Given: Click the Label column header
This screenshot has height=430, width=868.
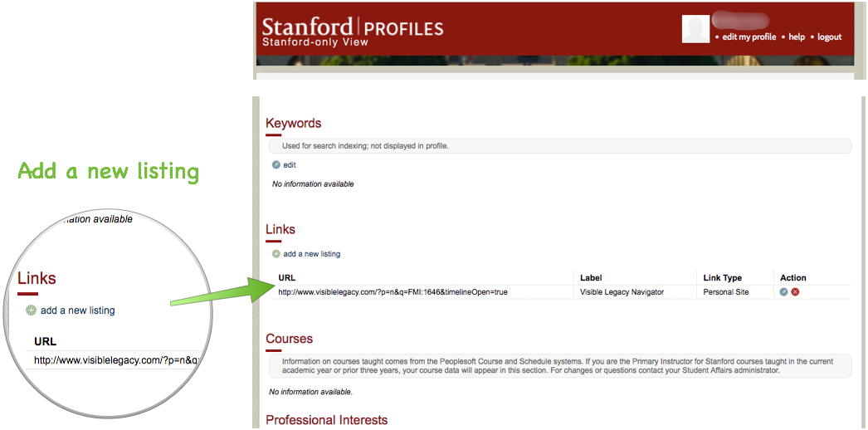Looking at the screenshot, I should (591, 278).
